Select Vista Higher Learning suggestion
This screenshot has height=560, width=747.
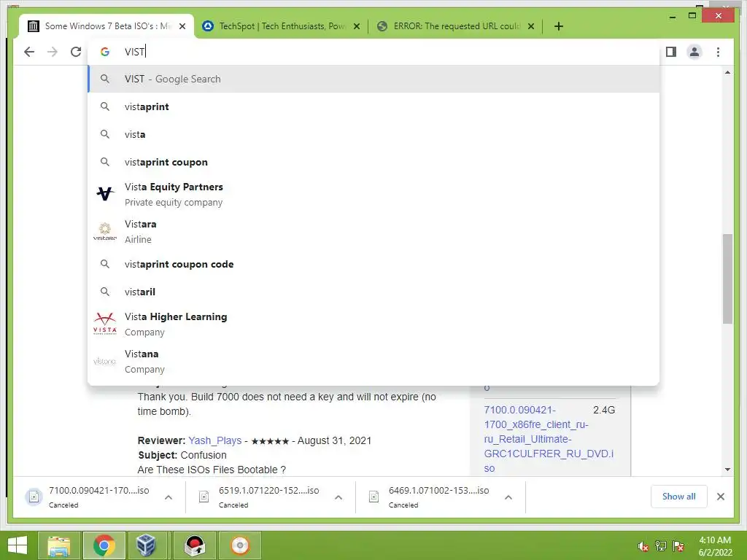[x=373, y=324]
